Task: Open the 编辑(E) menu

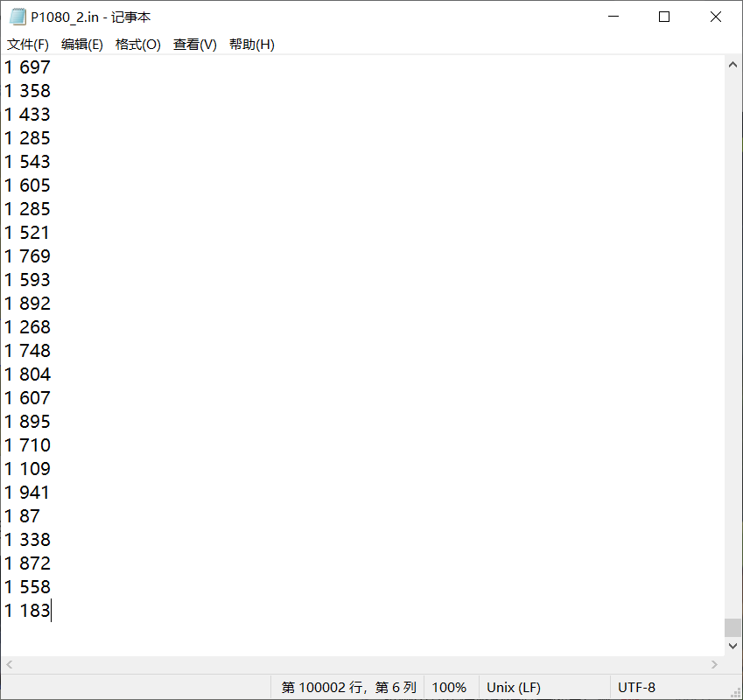Action: click(x=82, y=45)
